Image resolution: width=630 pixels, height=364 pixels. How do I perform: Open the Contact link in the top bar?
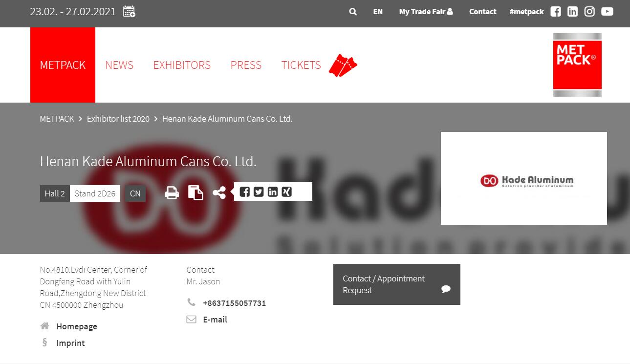482,12
